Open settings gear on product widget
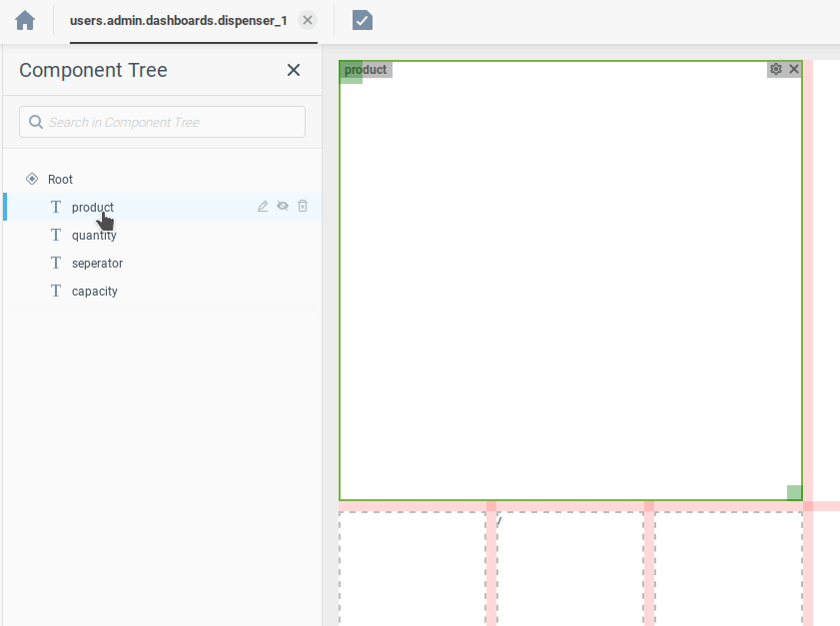Viewport: 840px width, 626px height. [776, 69]
